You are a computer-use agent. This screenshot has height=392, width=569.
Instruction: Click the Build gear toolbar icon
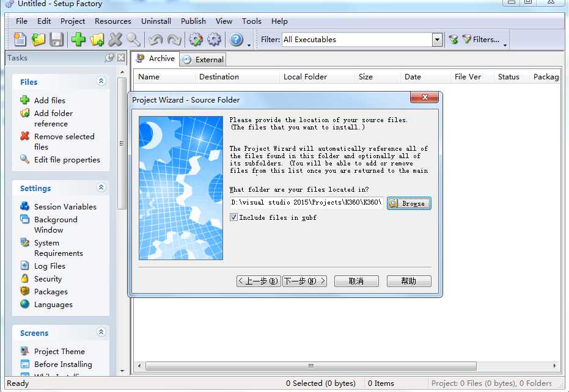point(196,39)
